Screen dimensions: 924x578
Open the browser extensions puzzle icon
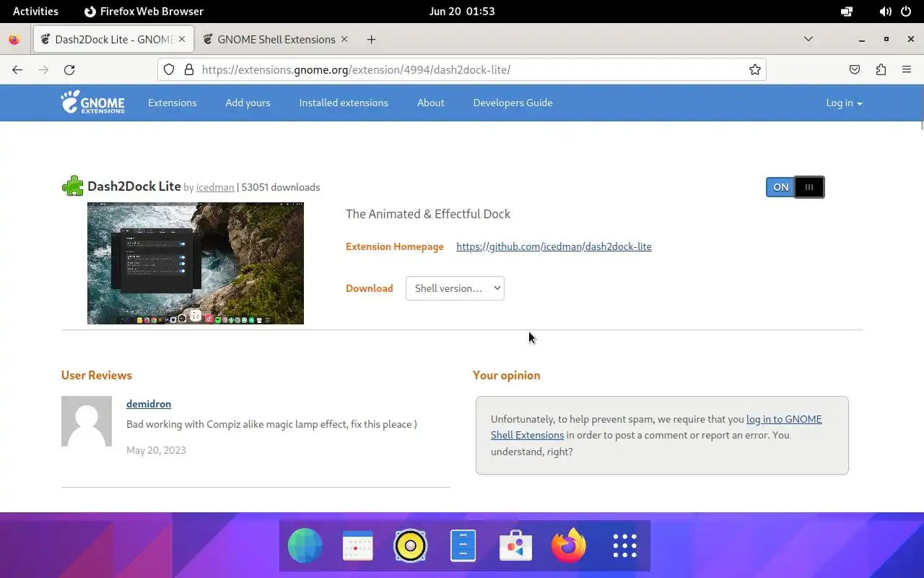coord(881,69)
